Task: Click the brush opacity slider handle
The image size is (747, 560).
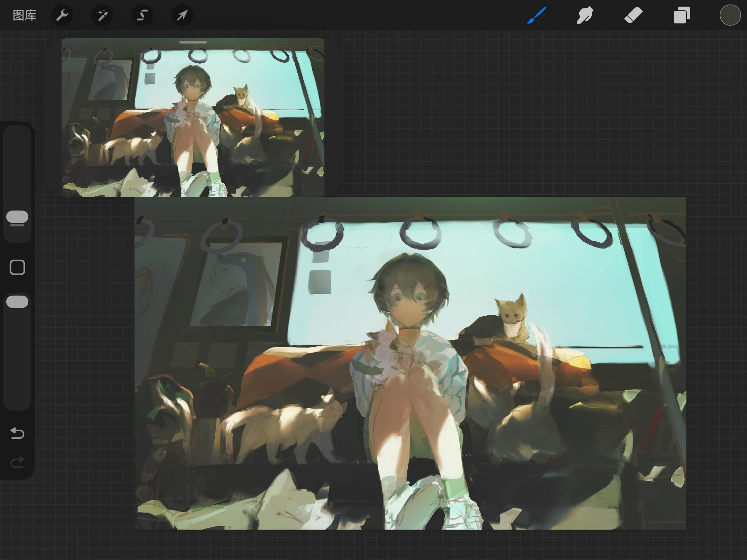Action: [17, 301]
